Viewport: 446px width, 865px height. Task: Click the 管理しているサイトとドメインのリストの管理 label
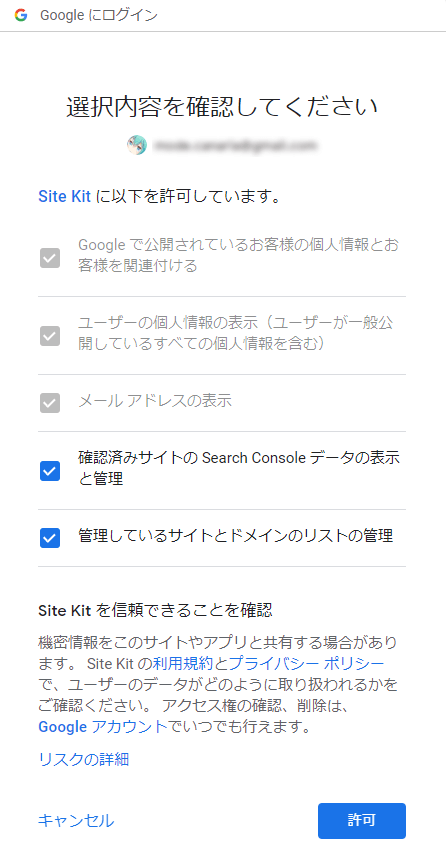coord(236,536)
